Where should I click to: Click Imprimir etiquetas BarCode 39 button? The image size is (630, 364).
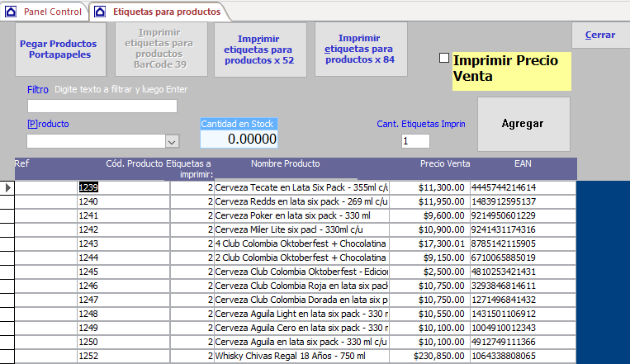161,50
